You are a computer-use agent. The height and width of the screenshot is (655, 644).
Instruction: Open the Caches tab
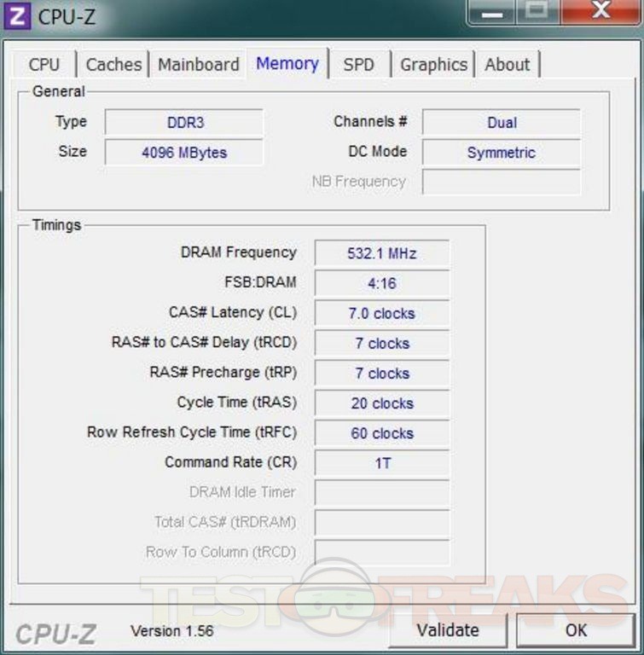113,65
